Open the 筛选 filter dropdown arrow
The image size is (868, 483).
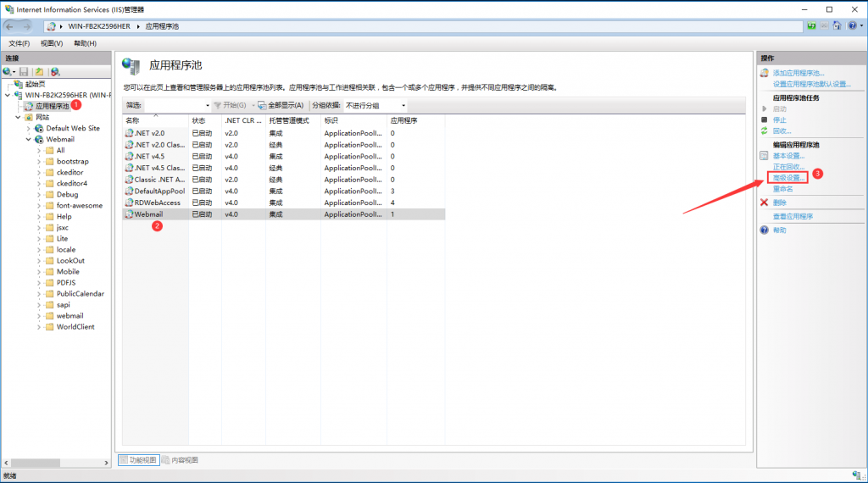[208, 105]
